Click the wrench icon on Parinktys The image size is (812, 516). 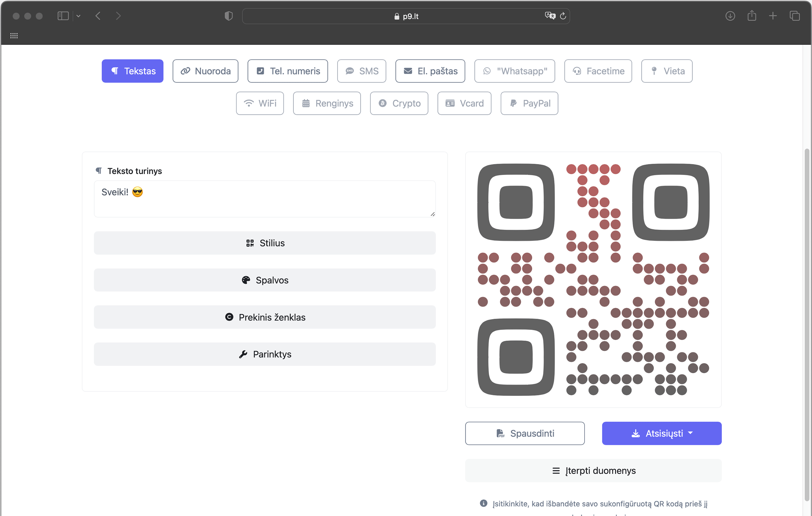242,354
